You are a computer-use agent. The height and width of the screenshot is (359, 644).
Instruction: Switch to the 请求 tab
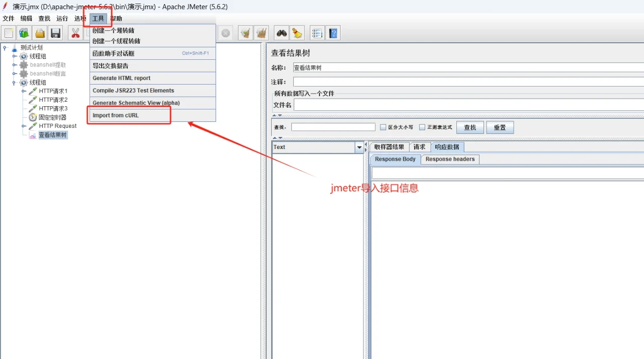coord(420,147)
